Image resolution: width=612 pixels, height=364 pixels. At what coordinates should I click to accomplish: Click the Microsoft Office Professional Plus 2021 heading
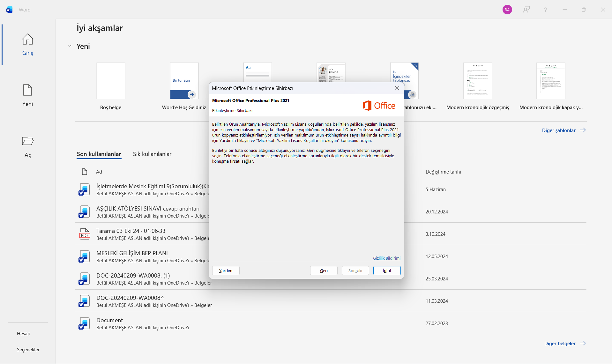(x=251, y=100)
